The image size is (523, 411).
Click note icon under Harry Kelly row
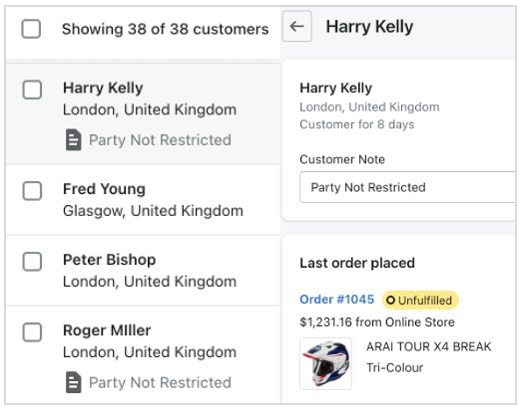click(73, 140)
